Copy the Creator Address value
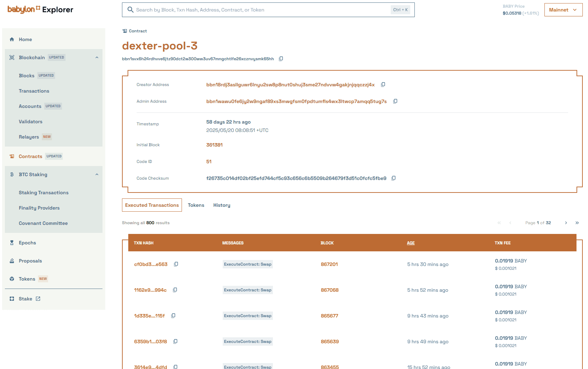588x369 pixels. point(383,85)
